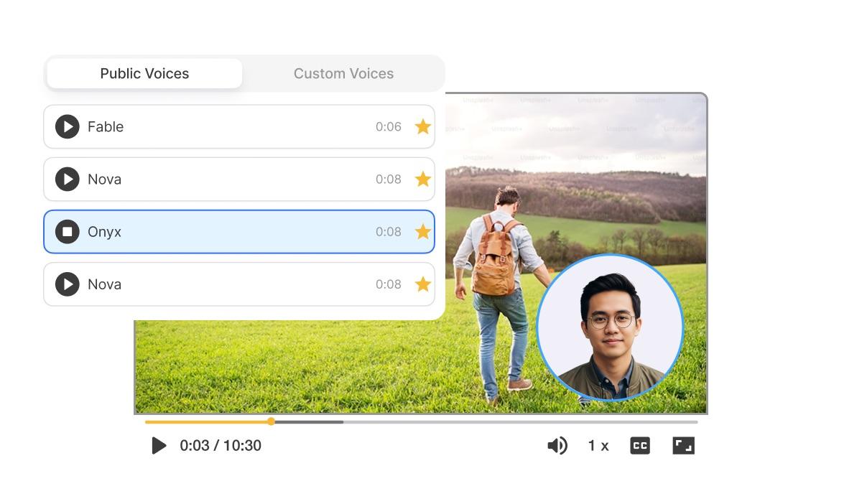
Task: Play the bottom Nova voice sample
Action: tap(67, 284)
